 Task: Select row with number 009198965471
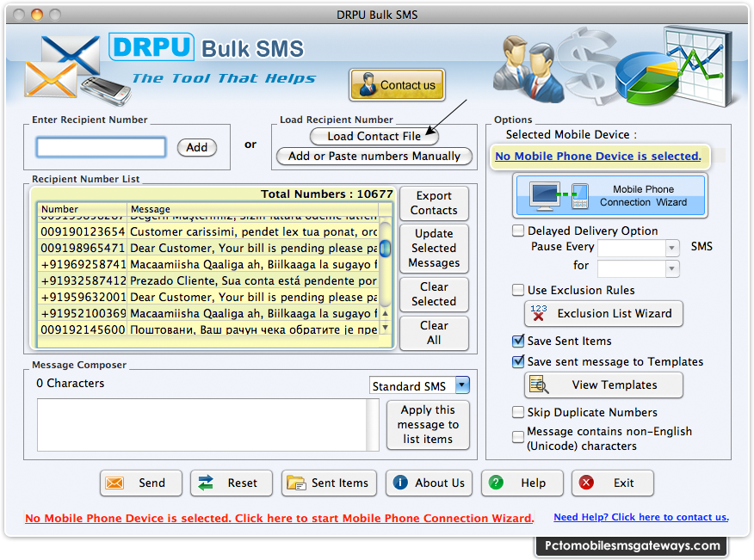tap(208, 248)
